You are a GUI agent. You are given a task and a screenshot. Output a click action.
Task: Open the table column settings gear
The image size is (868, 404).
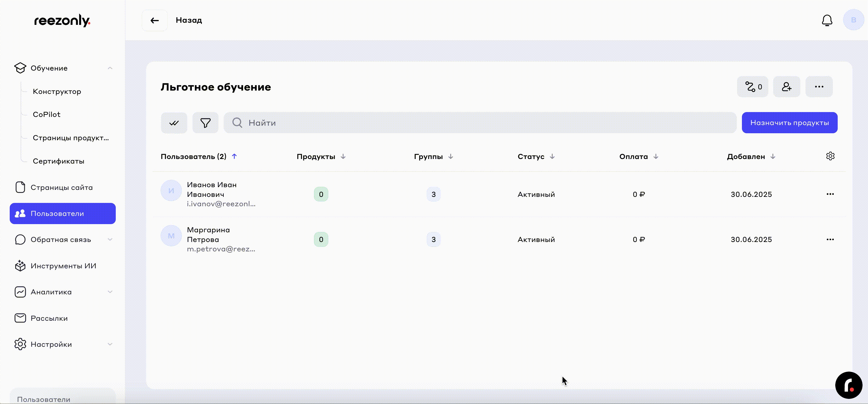point(830,156)
